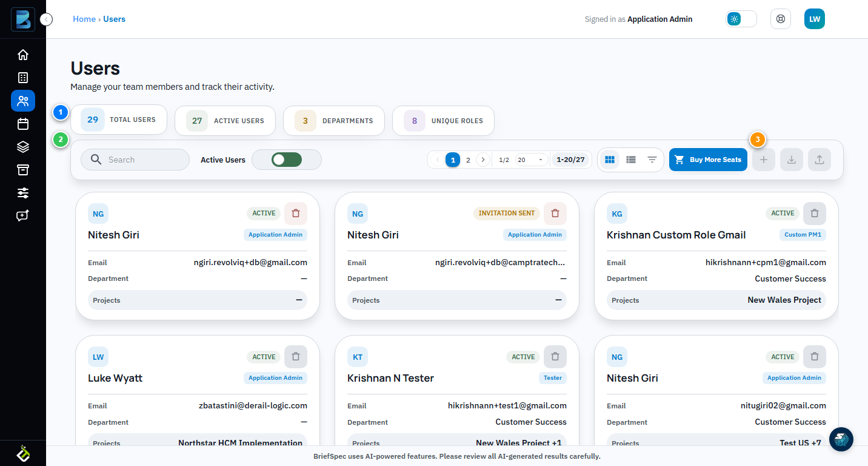The width and height of the screenshot is (868, 466).
Task: Click the Total Users stat card
Action: (119, 120)
